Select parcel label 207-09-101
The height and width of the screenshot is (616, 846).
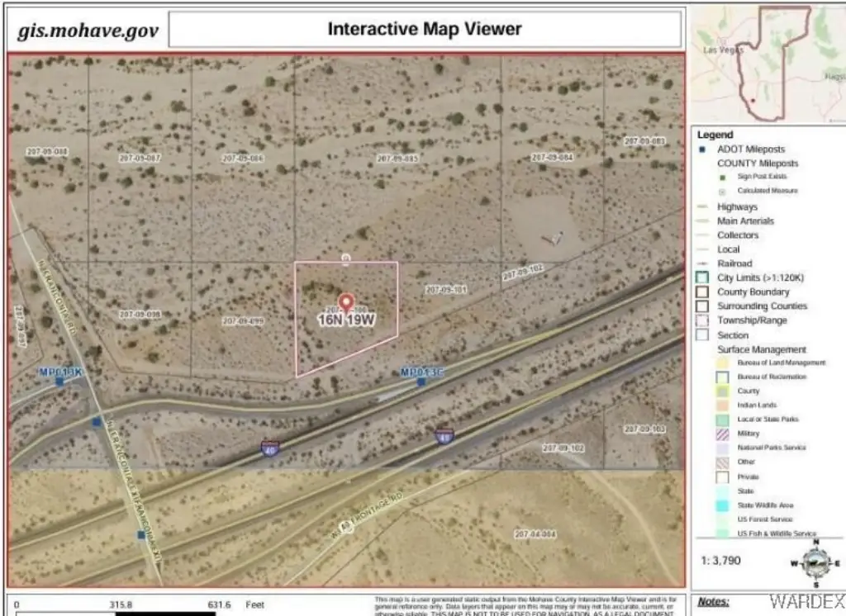pyautogui.click(x=446, y=290)
